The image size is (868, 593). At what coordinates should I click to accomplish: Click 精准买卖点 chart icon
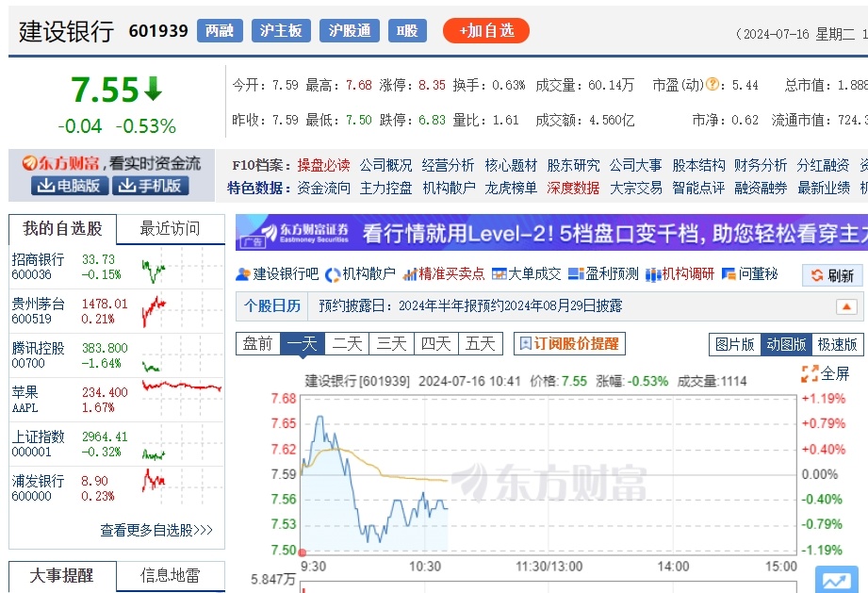click(409, 274)
